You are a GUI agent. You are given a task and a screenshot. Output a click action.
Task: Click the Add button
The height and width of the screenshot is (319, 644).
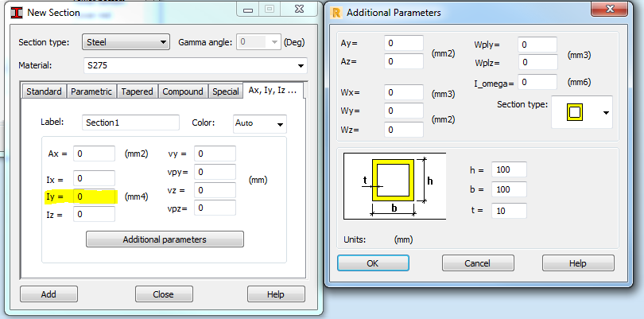48,294
